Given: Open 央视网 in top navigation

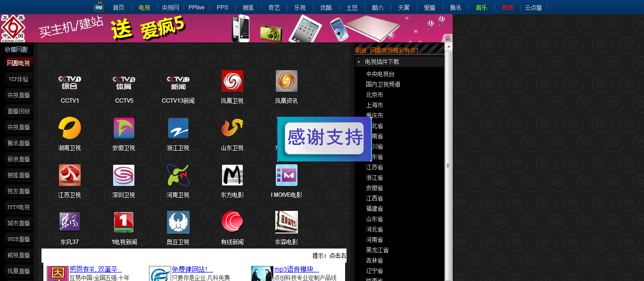Looking at the screenshot, I should coord(171,8).
